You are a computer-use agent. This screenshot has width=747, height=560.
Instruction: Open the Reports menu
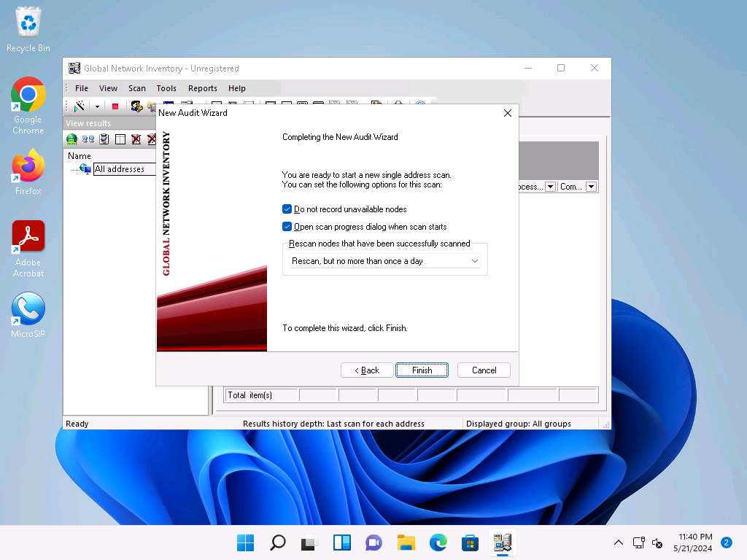coord(202,88)
